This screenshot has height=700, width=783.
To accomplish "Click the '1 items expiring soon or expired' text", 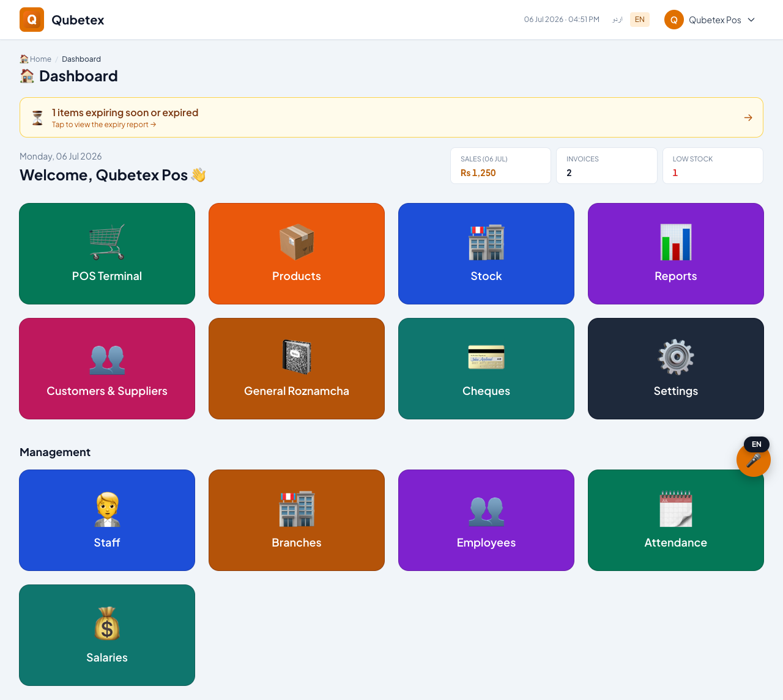I will [125, 112].
